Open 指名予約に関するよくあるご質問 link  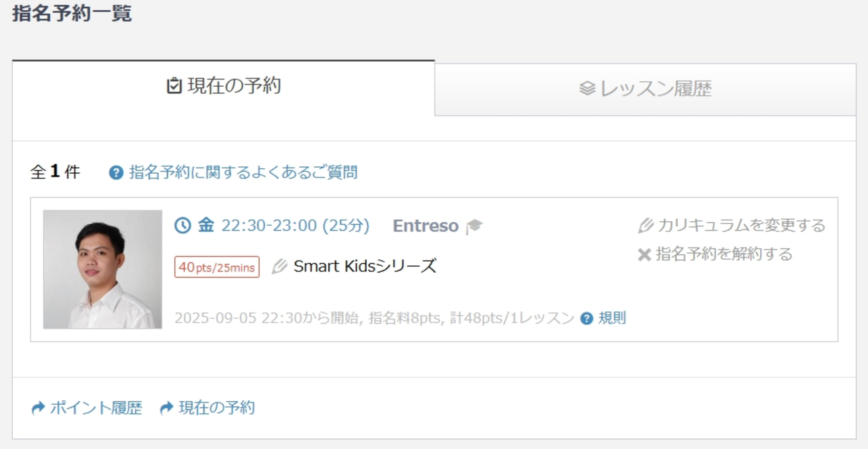243,173
